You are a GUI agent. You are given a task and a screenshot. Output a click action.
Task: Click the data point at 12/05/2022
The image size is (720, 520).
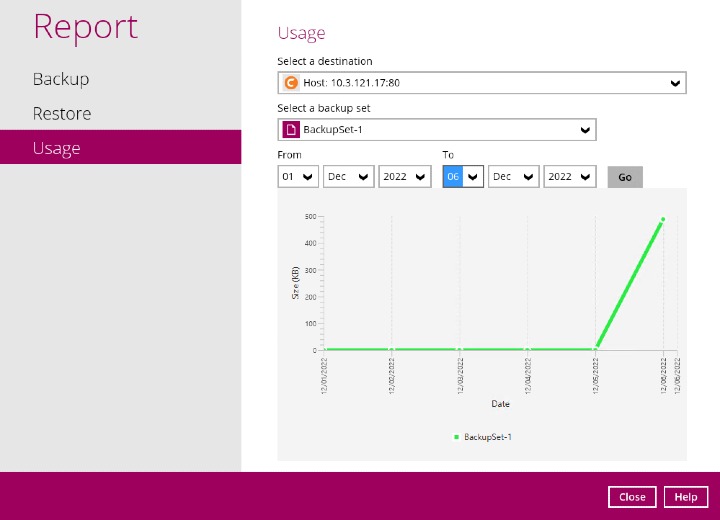(x=596, y=349)
